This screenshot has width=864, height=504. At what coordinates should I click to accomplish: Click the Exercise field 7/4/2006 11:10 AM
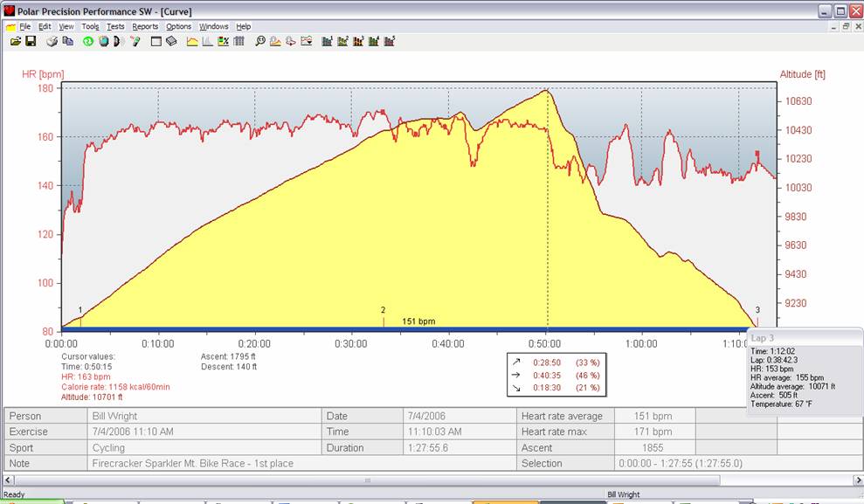(x=204, y=432)
